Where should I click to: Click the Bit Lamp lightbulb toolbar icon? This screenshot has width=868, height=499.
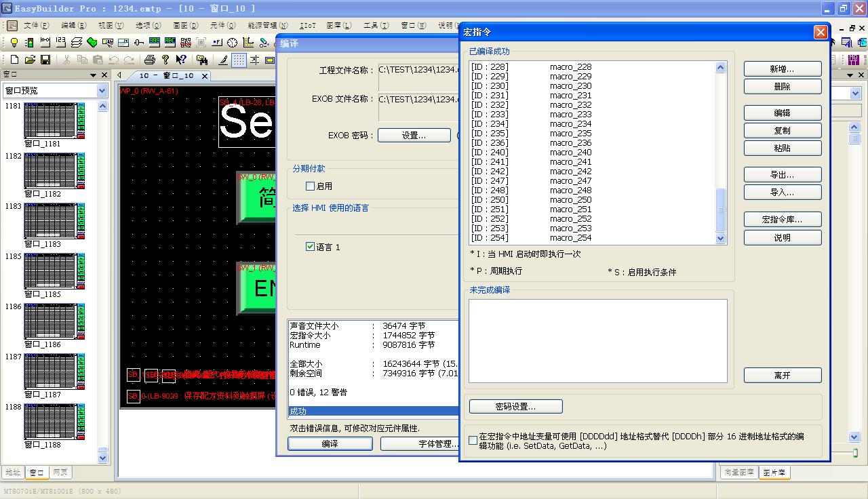(14, 43)
